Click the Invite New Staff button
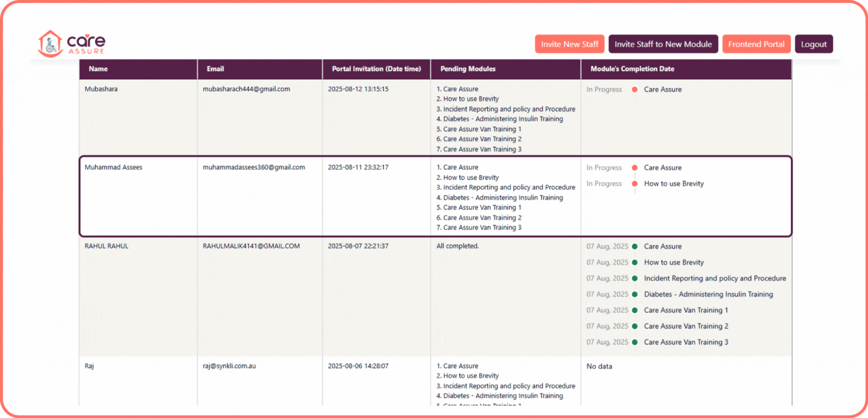 point(570,44)
